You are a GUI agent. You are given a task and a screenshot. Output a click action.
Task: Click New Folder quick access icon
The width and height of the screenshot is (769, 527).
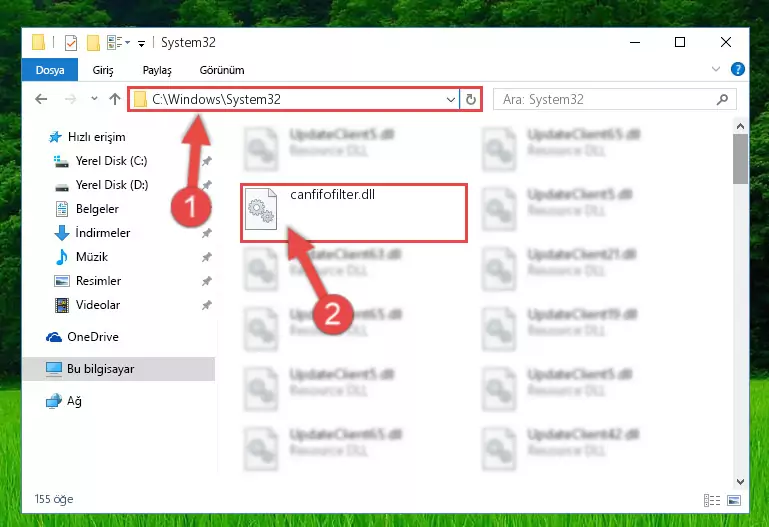[x=93, y=43]
